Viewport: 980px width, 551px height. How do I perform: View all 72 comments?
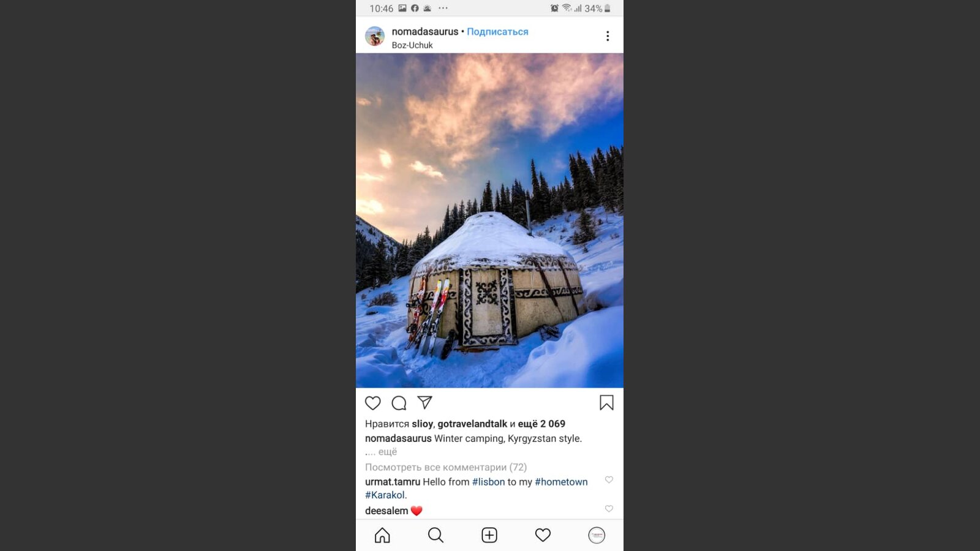pos(446,467)
